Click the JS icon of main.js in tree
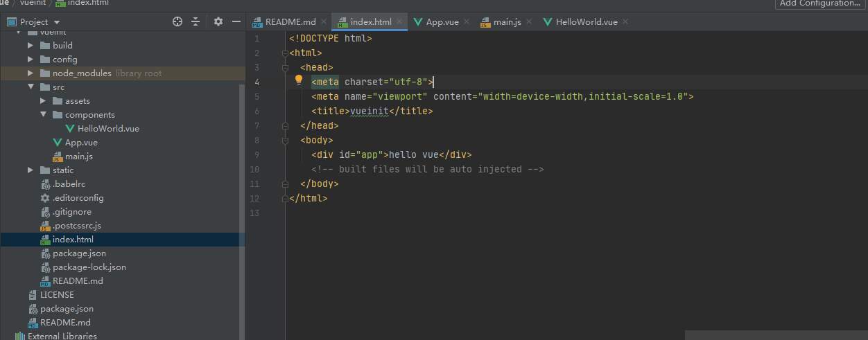The width and height of the screenshot is (868, 340). (x=58, y=156)
